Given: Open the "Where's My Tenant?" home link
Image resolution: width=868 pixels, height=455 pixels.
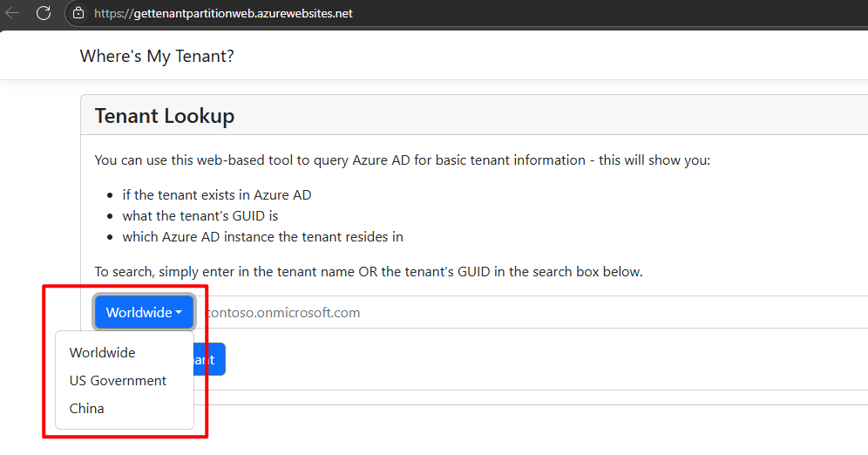Looking at the screenshot, I should coord(157,56).
